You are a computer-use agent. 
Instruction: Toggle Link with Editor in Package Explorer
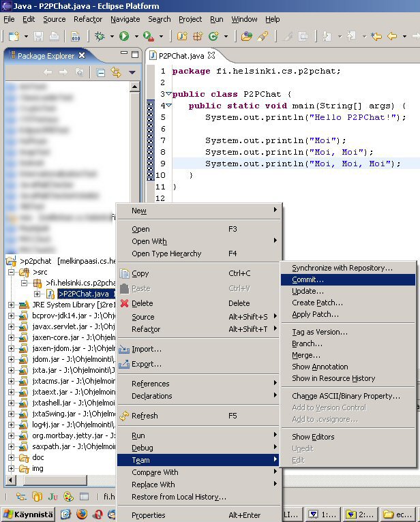[116, 72]
